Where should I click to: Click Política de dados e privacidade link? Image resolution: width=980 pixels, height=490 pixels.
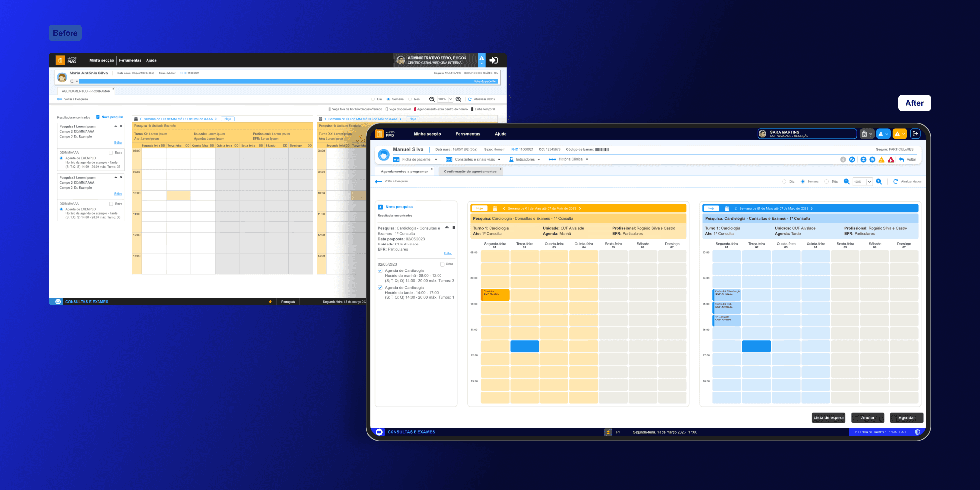881,432
